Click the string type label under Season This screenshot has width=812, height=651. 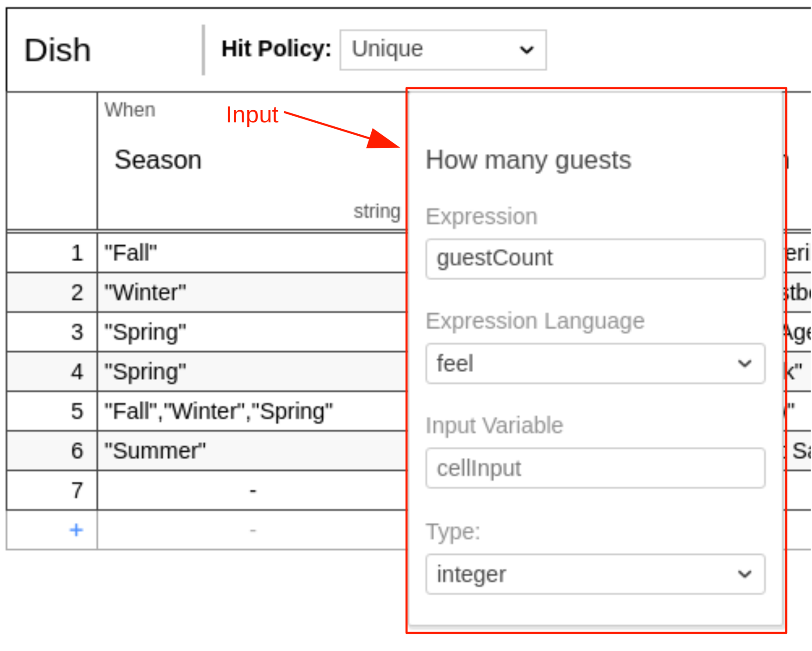(376, 212)
